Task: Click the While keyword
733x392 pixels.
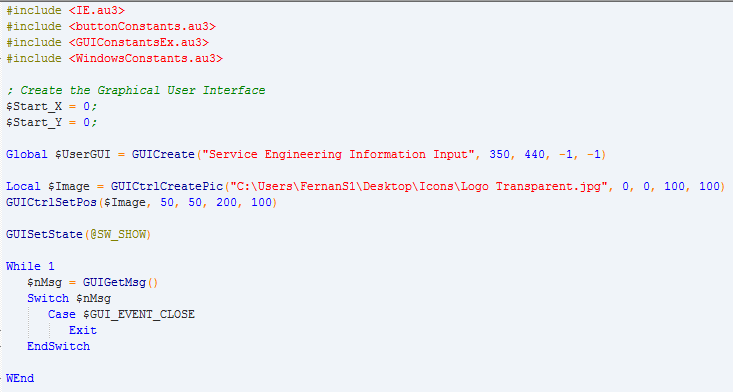Action: coord(23,266)
